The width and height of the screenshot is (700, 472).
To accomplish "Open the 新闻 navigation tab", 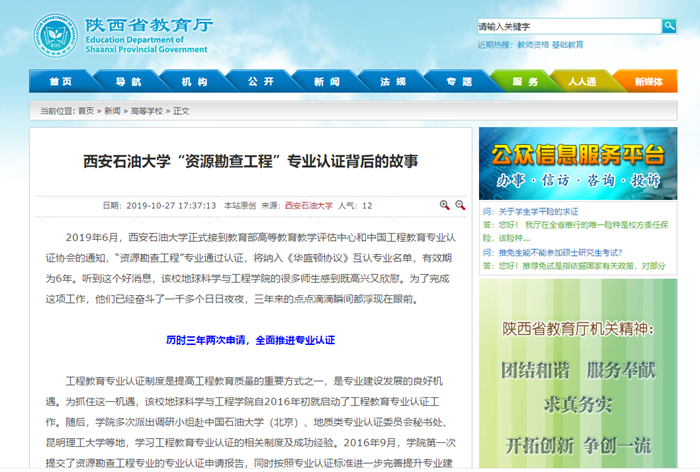I will coord(327,81).
